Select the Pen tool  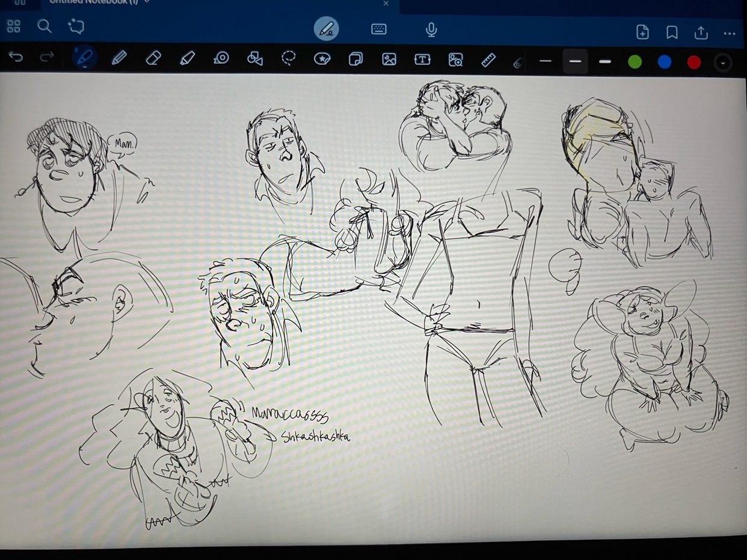point(85,58)
